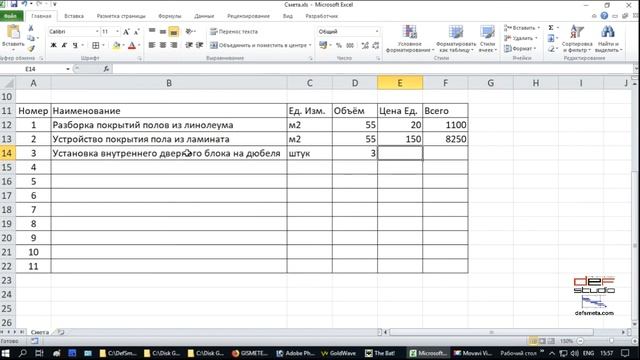Viewport: 640px width, 360px height.
Task: Click the increase decimal places icon
Action: pyautogui.click(x=365, y=45)
